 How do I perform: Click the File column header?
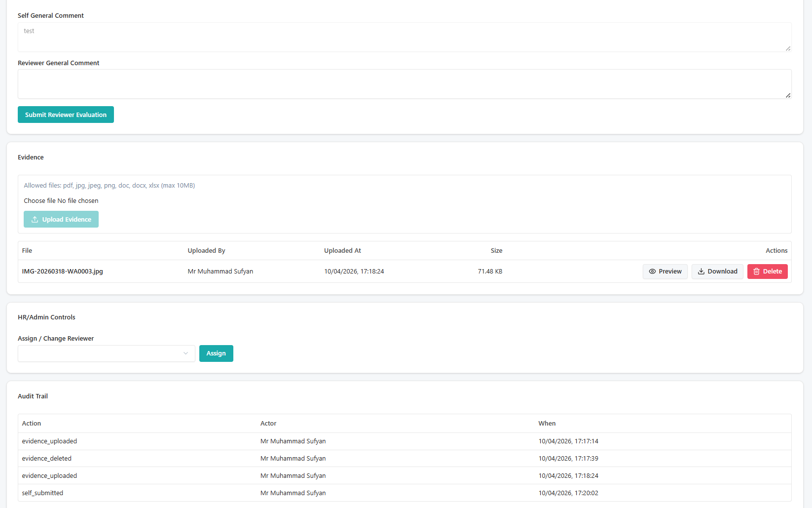[27, 251]
